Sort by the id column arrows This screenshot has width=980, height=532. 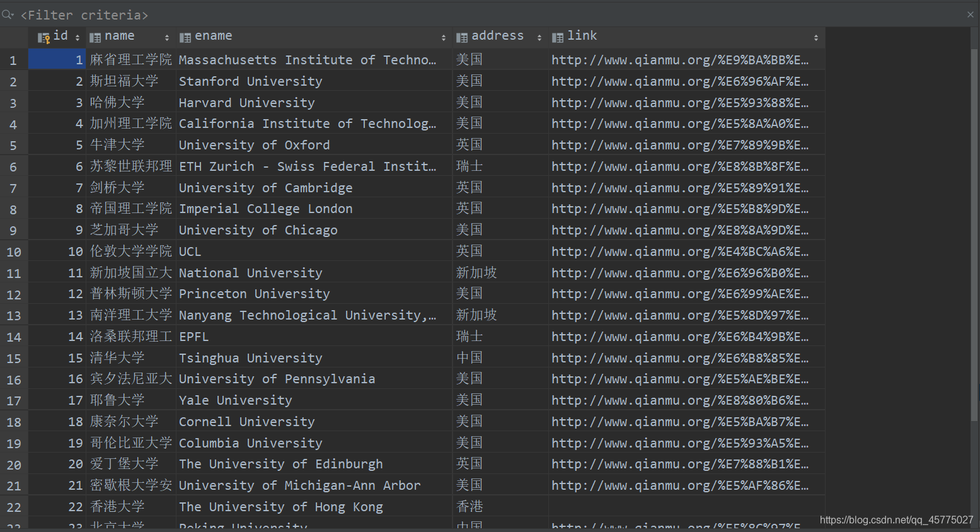pyautogui.click(x=78, y=38)
